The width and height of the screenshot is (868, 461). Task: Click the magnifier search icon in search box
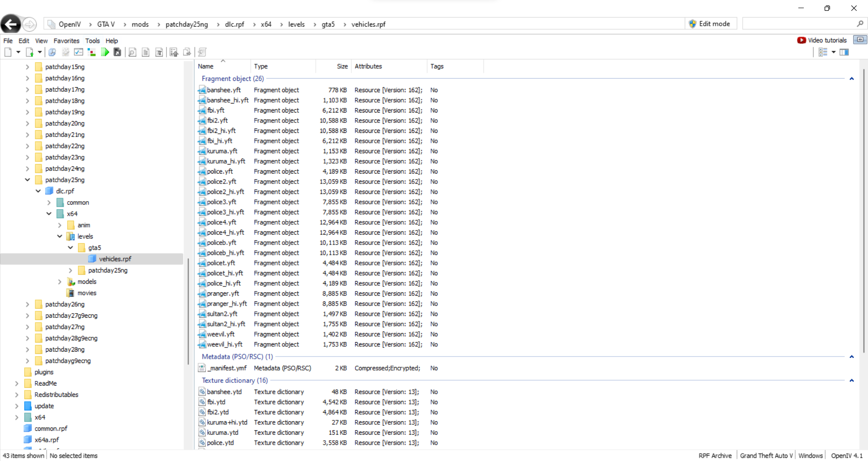tap(859, 24)
